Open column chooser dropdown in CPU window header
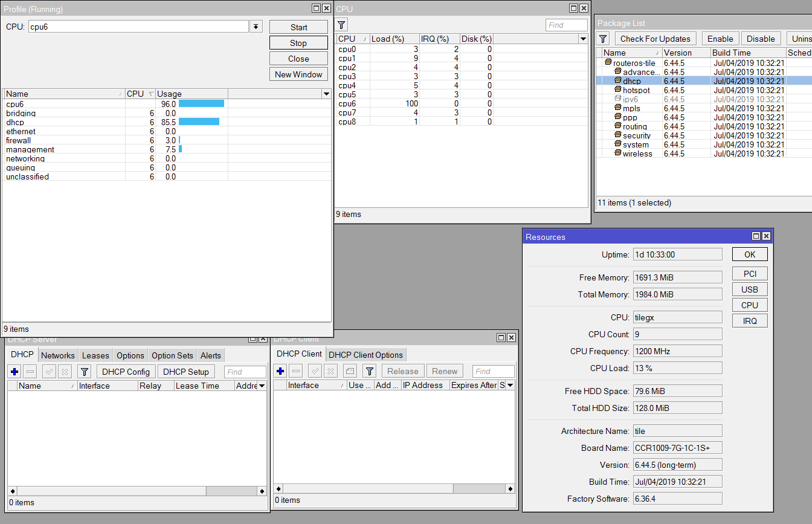 583,39
